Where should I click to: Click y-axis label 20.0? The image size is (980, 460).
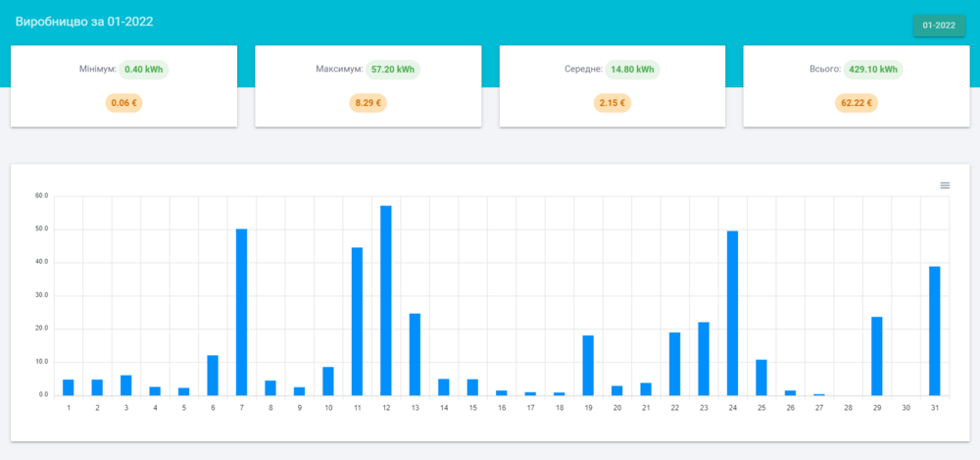tap(42, 329)
